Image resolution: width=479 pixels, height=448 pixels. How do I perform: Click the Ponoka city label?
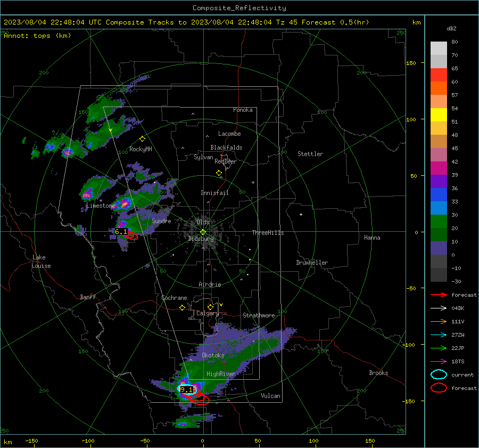point(243,110)
